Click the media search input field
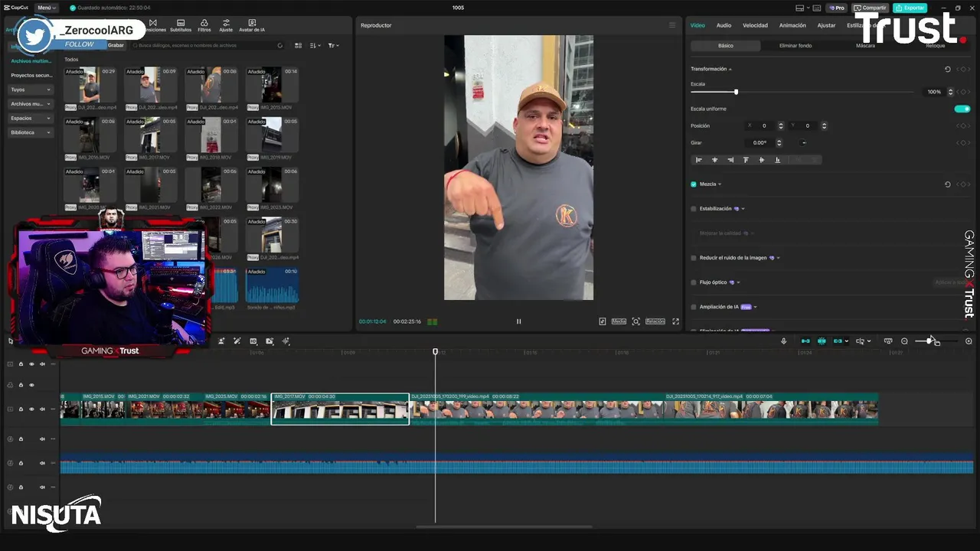980x551 pixels. [x=207, y=46]
